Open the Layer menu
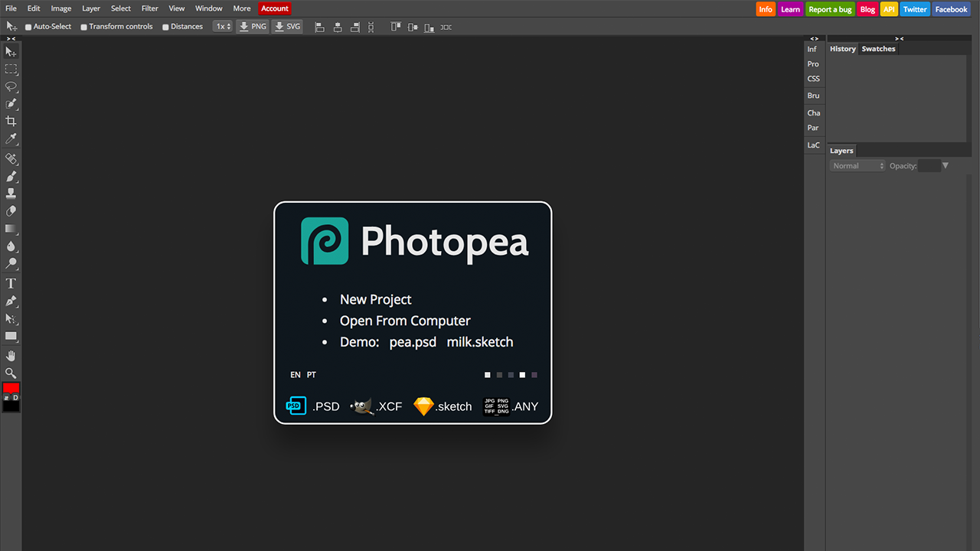 (91, 8)
